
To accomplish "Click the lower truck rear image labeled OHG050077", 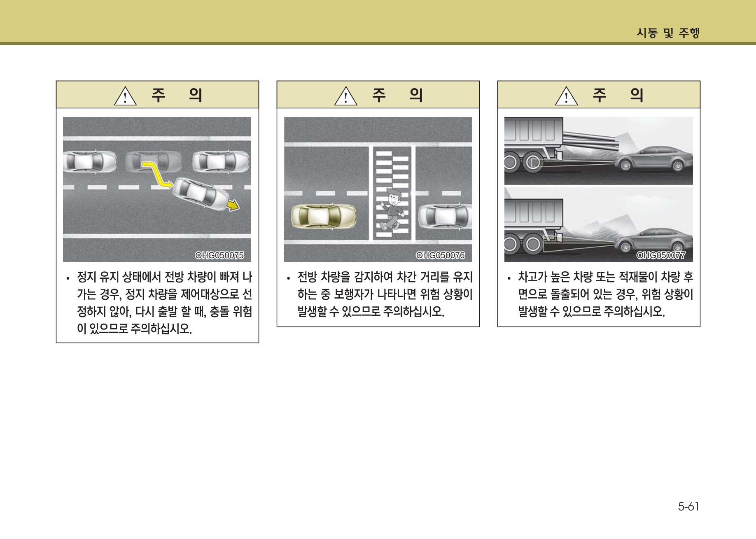I will (x=599, y=224).
